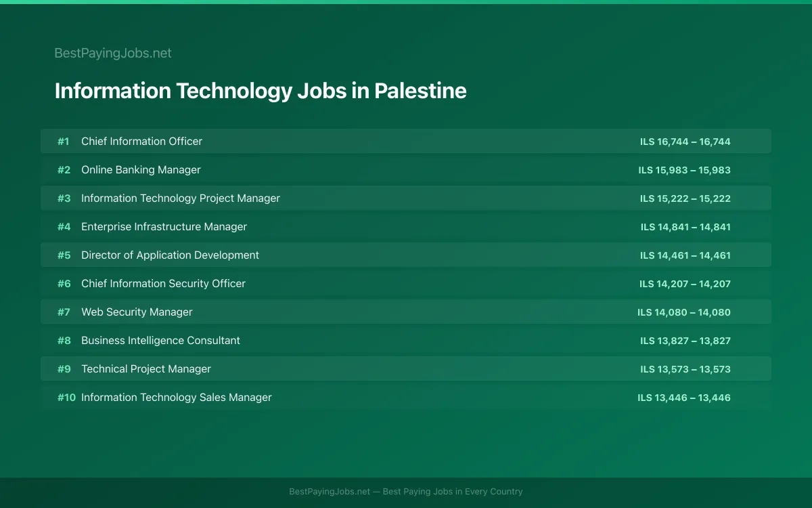The width and height of the screenshot is (812, 508).
Task: Click the salary ILS 15,983 – 15,983
Action: pyautogui.click(x=685, y=170)
